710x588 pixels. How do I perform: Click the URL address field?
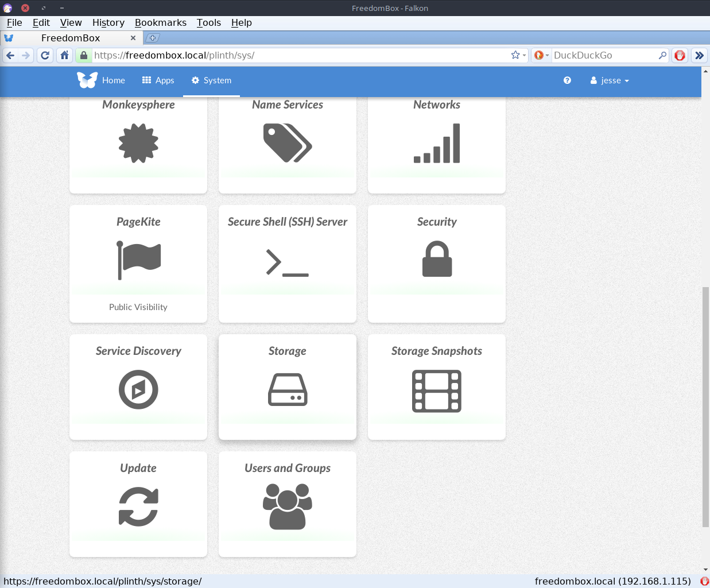pyautogui.click(x=301, y=55)
